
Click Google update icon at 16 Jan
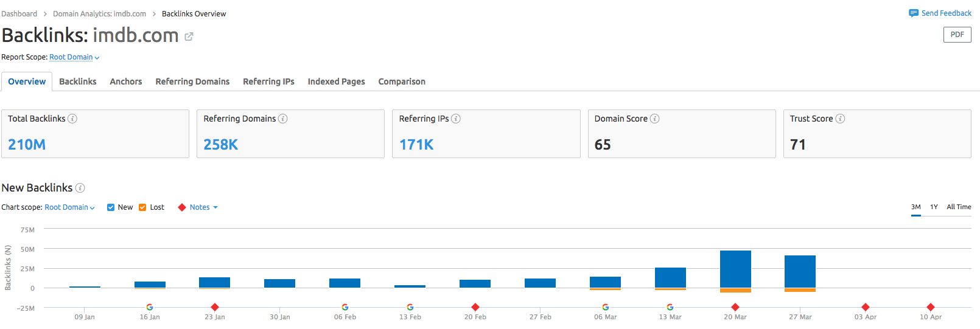[150, 307]
